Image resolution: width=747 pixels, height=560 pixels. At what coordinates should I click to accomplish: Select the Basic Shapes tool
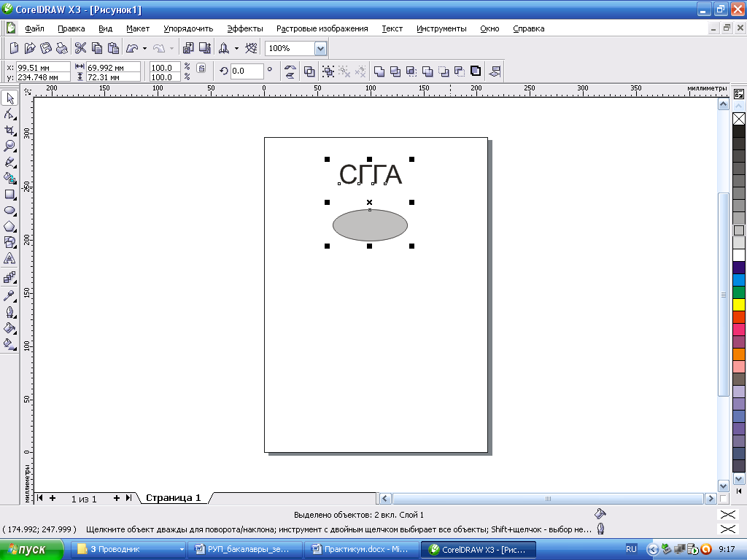click(x=9, y=242)
